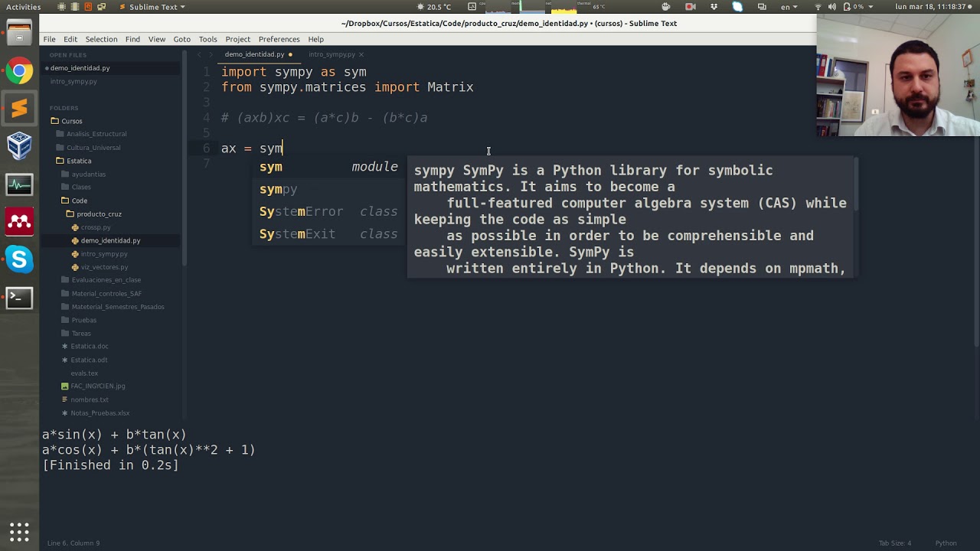
Task: Click the viz_vectores.py Python file icon
Action: 74,267
